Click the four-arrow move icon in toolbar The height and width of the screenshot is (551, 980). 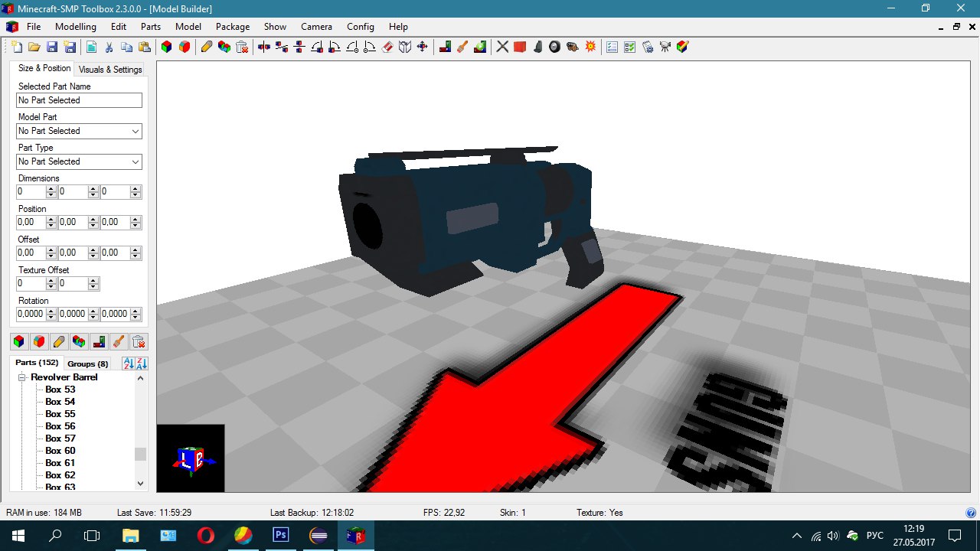[x=422, y=47]
